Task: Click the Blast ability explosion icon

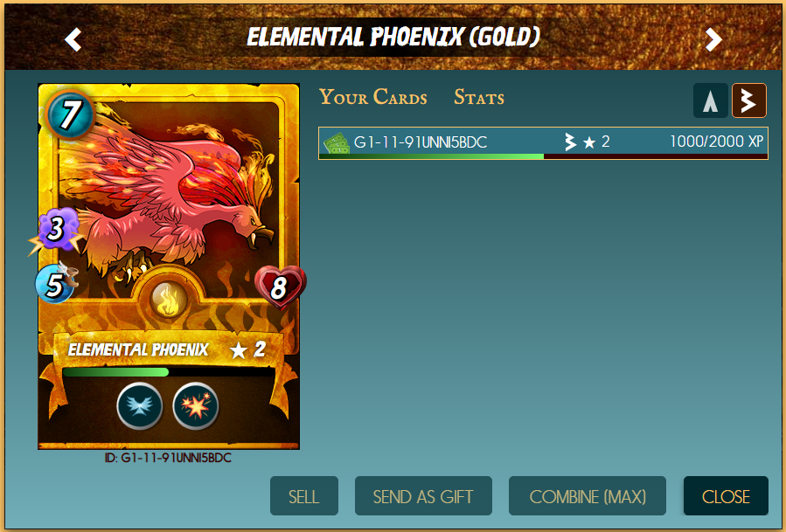Action: point(196,405)
